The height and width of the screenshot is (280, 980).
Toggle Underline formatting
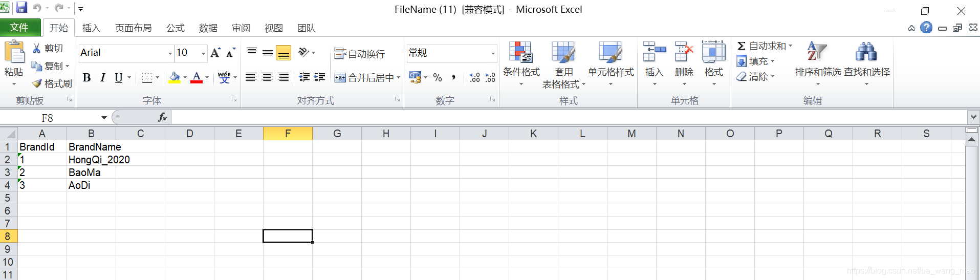click(x=119, y=78)
